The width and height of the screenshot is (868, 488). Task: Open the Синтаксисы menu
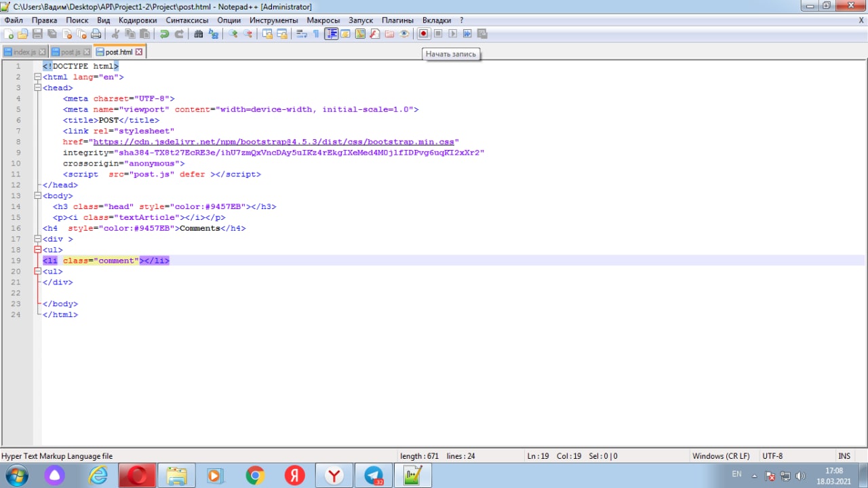click(187, 20)
